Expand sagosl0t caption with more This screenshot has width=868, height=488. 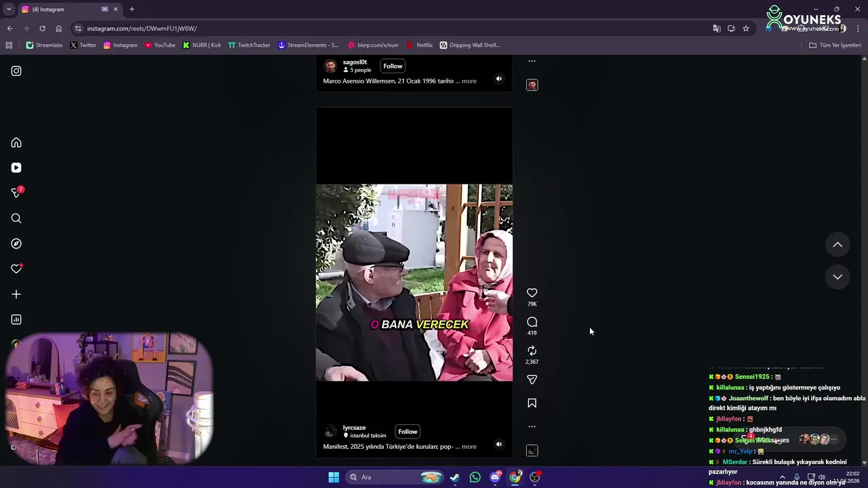469,81
